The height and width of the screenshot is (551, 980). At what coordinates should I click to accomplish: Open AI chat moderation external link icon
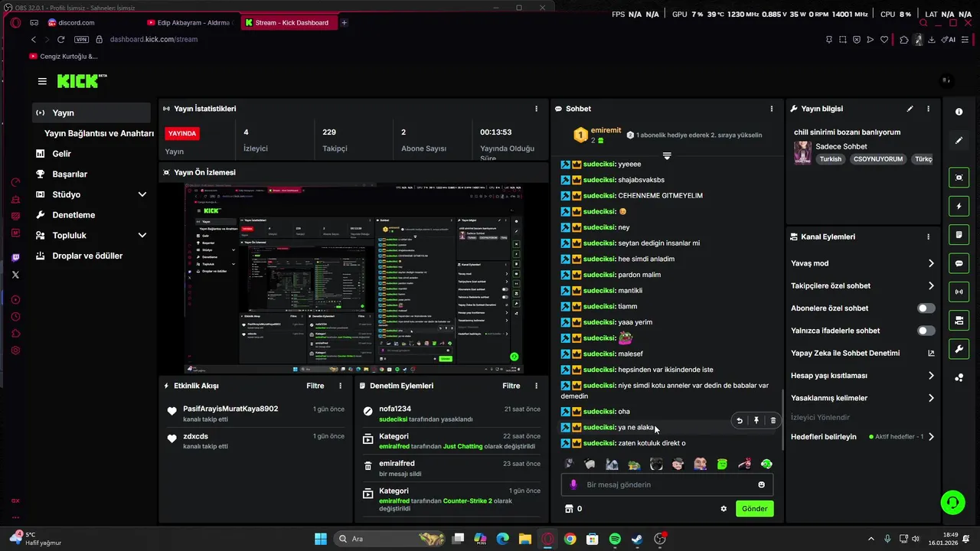(931, 354)
